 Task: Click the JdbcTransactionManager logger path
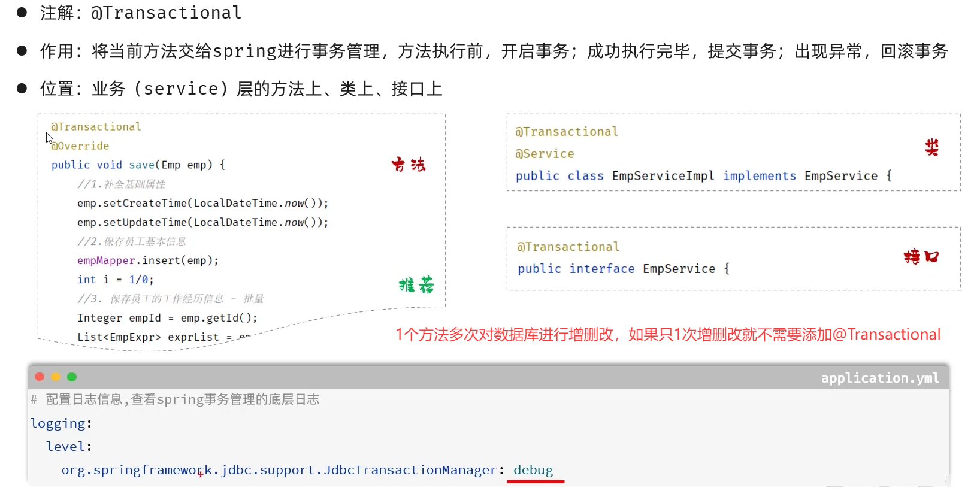(282, 470)
